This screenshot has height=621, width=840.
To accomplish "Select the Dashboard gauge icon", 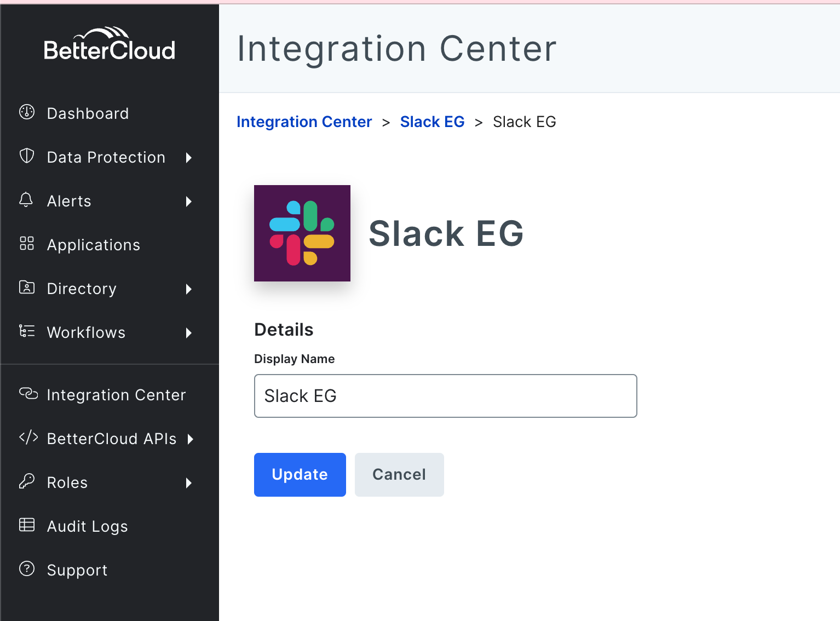I will 26,112.
